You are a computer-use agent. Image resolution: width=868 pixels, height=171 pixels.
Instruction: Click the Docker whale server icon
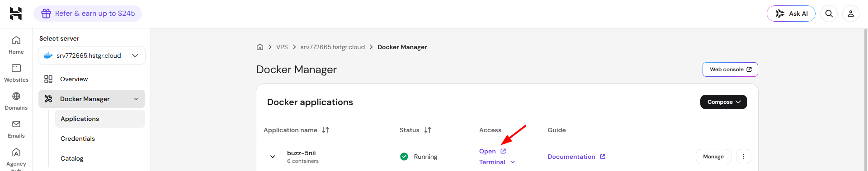(48, 55)
